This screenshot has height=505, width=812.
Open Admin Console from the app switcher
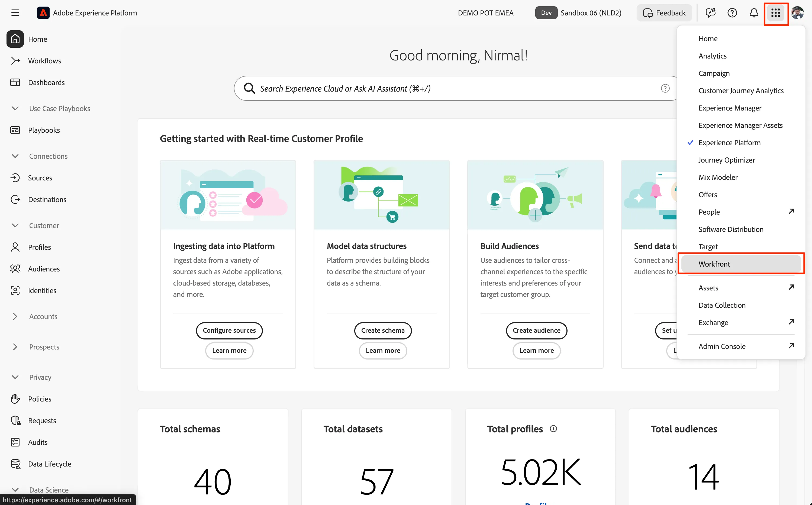[741, 346]
